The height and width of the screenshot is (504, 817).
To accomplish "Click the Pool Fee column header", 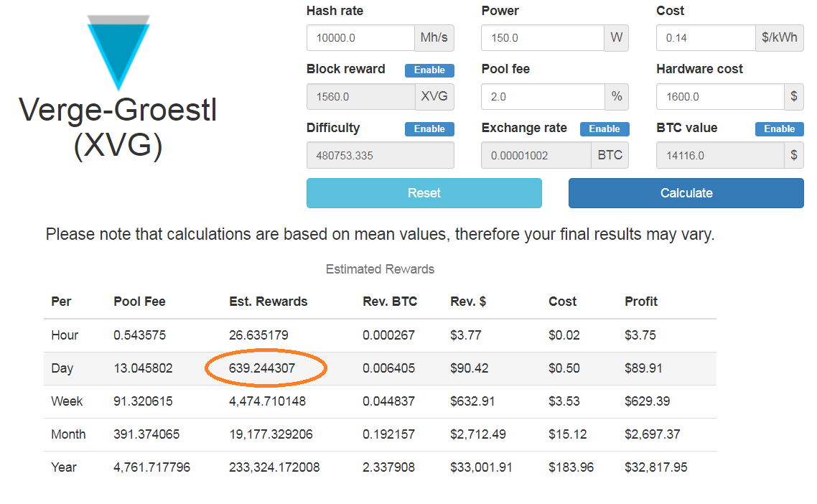I will [x=139, y=302].
